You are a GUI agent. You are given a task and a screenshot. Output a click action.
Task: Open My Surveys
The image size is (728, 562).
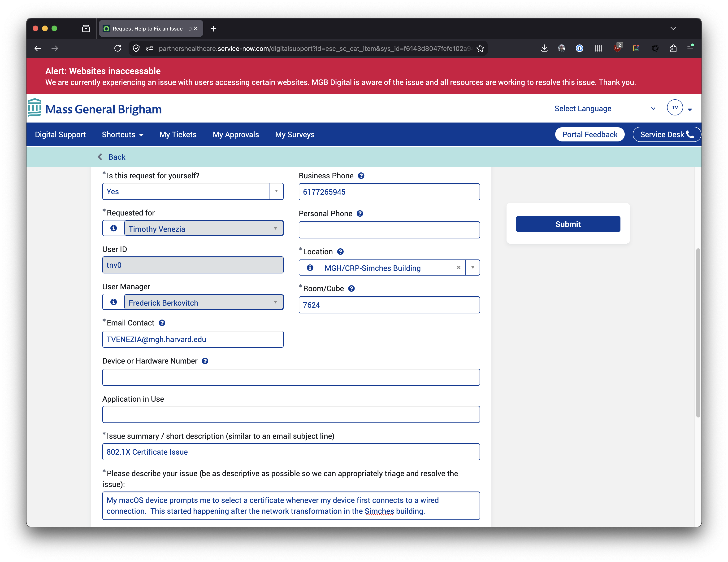point(295,134)
